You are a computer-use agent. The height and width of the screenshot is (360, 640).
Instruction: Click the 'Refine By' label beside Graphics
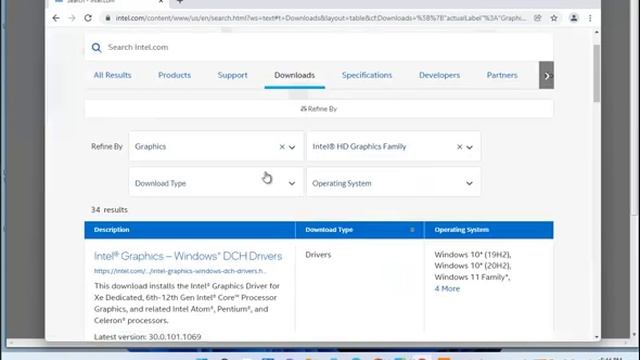[107, 147]
